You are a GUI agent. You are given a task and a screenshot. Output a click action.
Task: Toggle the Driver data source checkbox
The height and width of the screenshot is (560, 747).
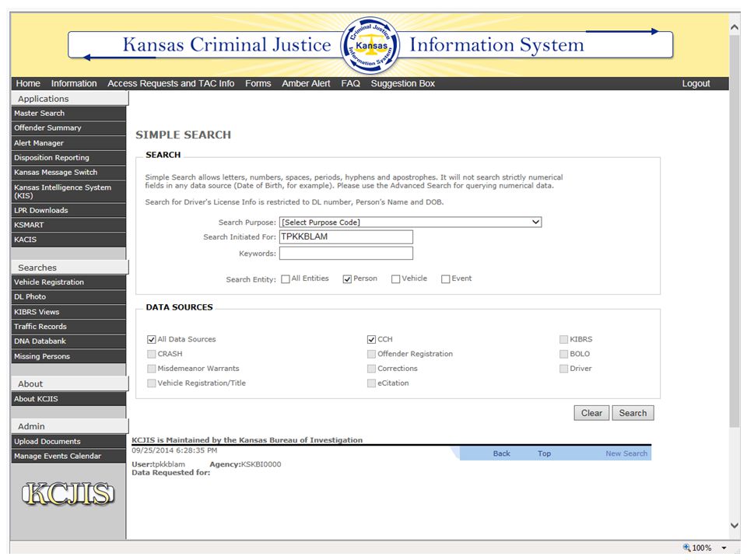563,369
